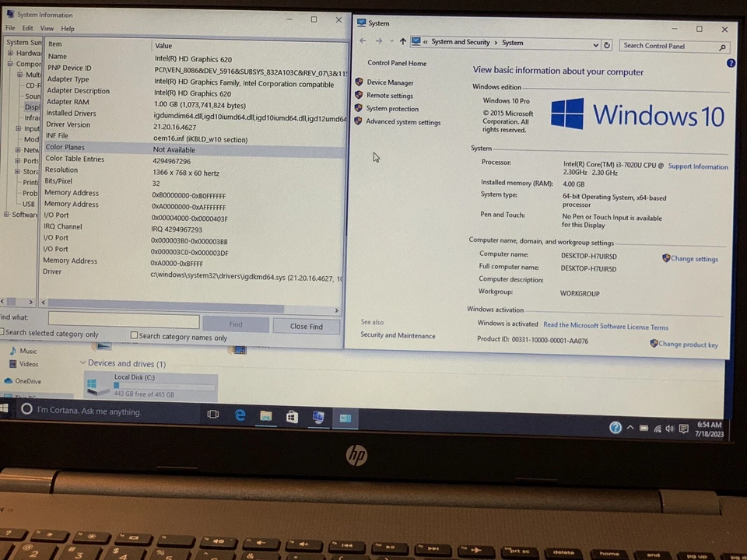
Task: Select the Task View taskbar icon
Action: point(212,415)
